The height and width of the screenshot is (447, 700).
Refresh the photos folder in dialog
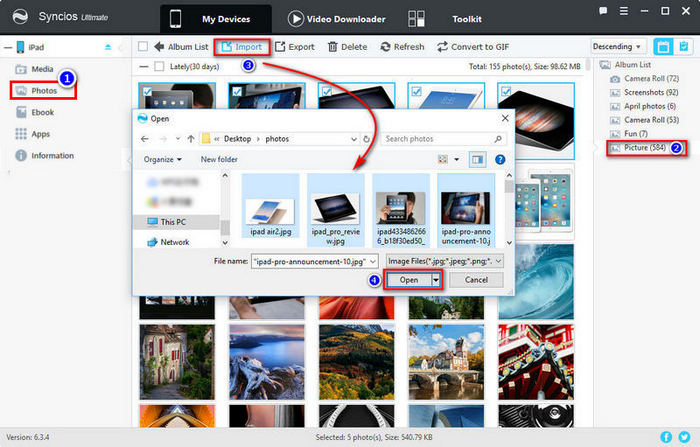pyautogui.click(x=367, y=139)
